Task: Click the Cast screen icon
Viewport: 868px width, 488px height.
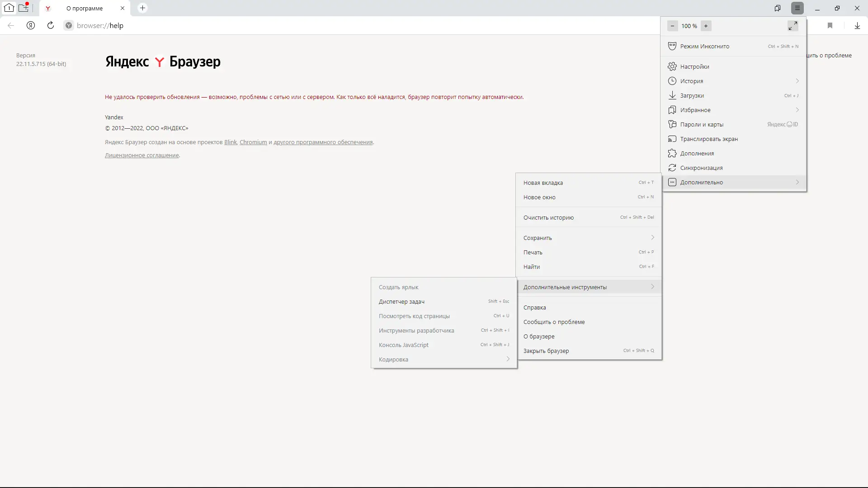Action: (x=672, y=139)
